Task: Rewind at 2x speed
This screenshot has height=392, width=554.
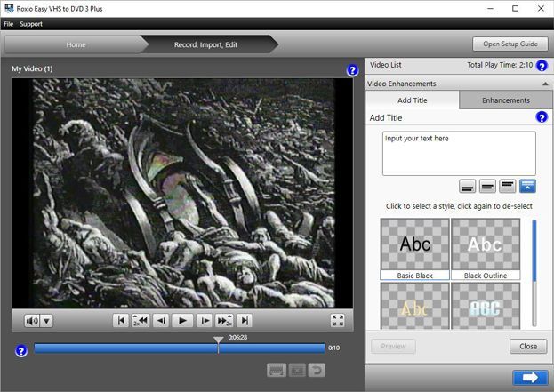Action: 141,320
